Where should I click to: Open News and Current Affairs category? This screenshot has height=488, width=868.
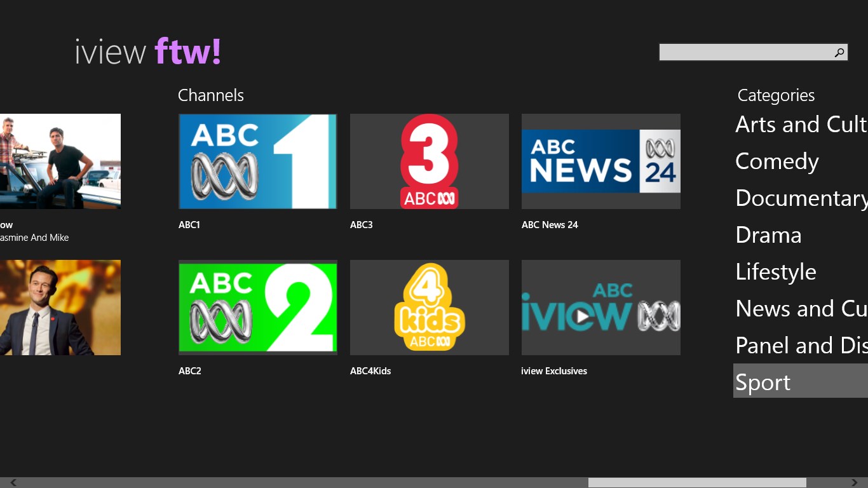(x=799, y=308)
